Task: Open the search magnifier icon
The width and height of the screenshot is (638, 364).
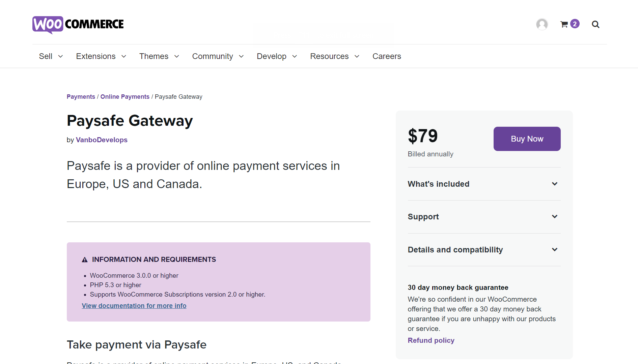Action: click(x=595, y=24)
